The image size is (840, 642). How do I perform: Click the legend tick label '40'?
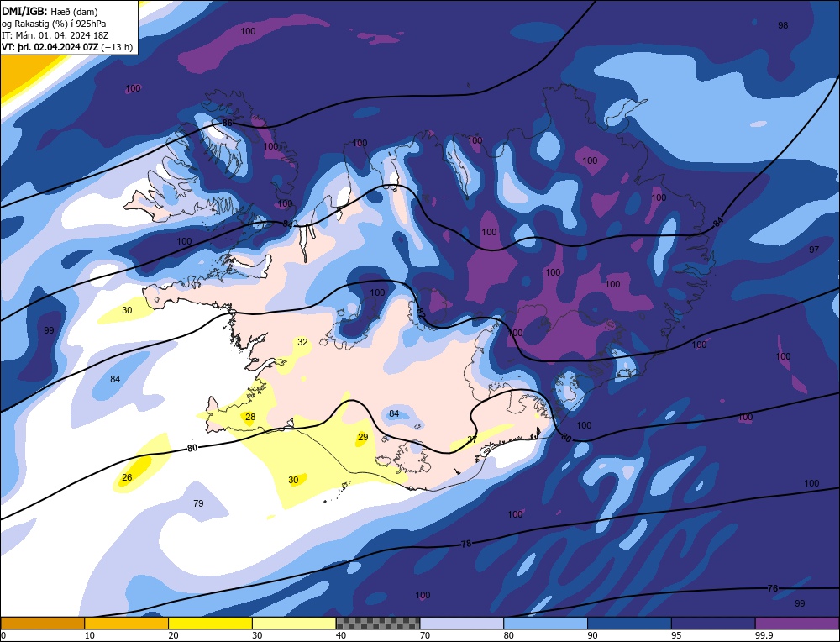pyautogui.click(x=341, y=635)
